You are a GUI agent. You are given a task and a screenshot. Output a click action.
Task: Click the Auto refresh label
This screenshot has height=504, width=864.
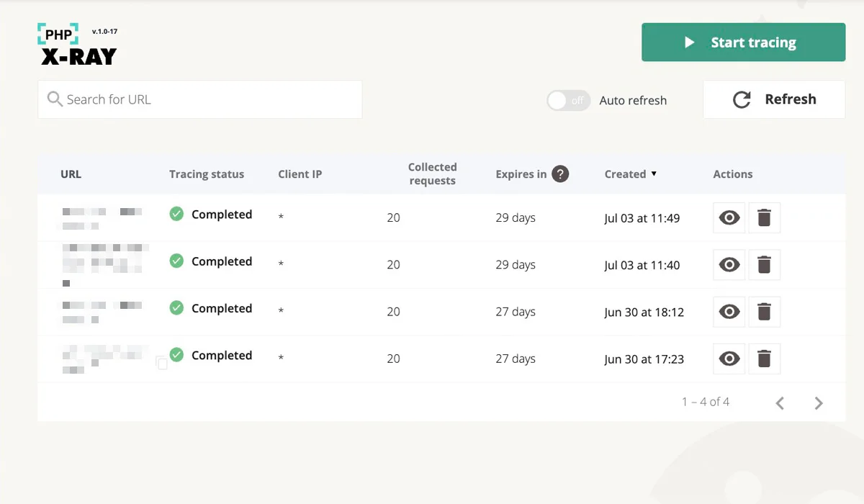(x=633, y=101)
